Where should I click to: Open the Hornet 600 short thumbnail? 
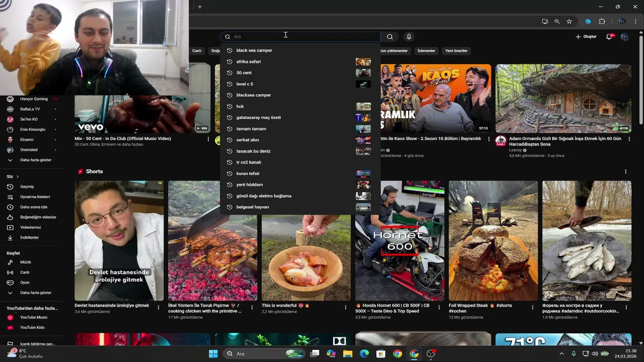399,241
